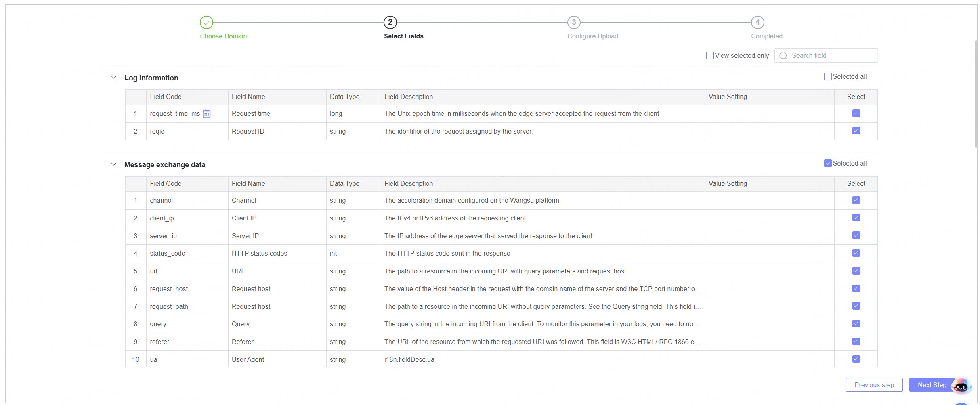Click the Previous step button
Viewport: 980px width, 405px height.
point(874,385)
